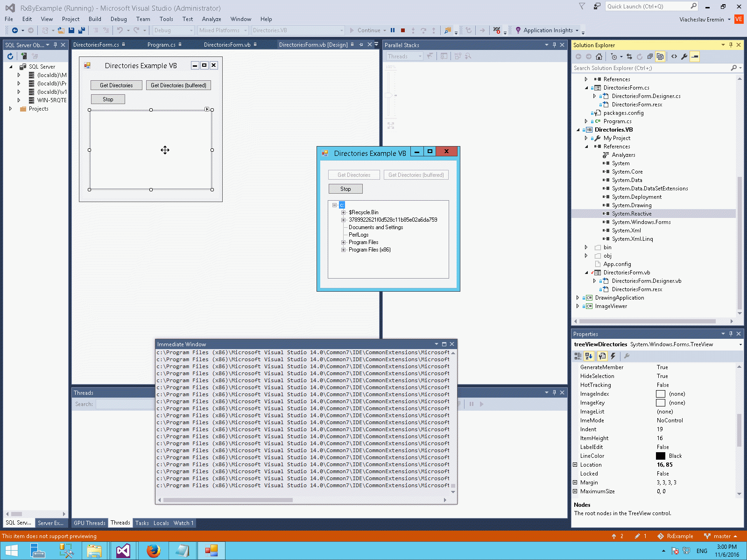Switch to the DirectoriesForm.cs tab
747x560 pixels.
[x=96, y=45]
